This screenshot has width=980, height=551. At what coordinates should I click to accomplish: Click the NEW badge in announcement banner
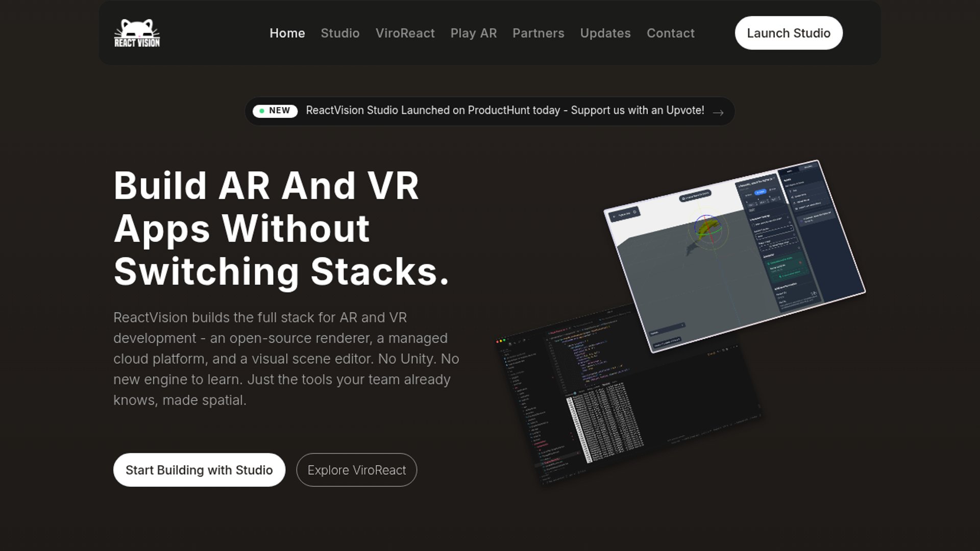tap(275, 111)
